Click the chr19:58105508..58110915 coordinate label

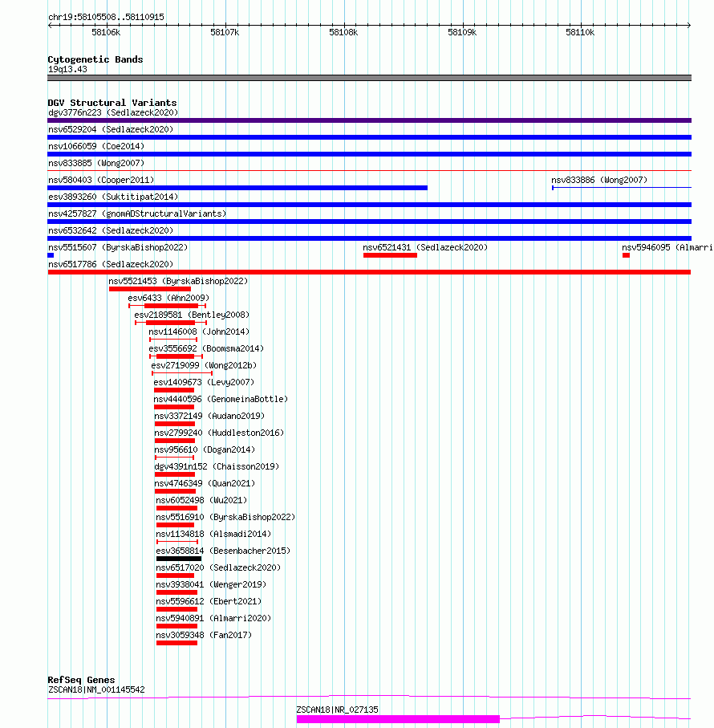106,17
